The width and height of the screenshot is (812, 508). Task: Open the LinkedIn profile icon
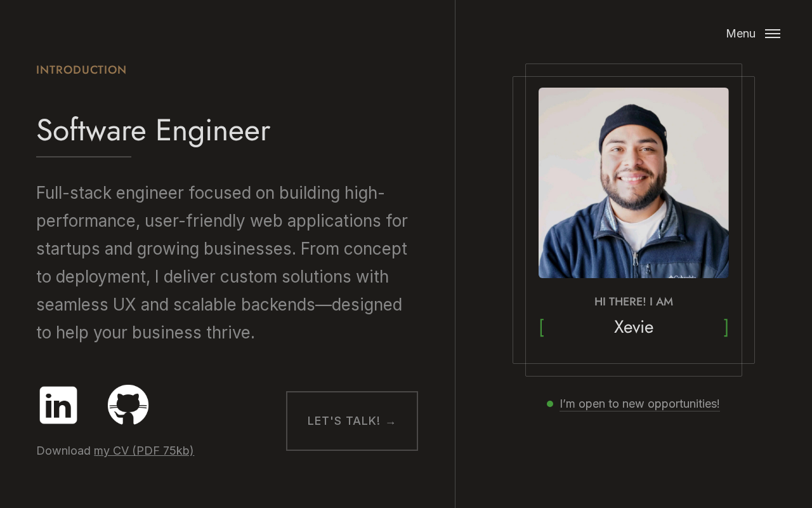click(x=58, y=405)
